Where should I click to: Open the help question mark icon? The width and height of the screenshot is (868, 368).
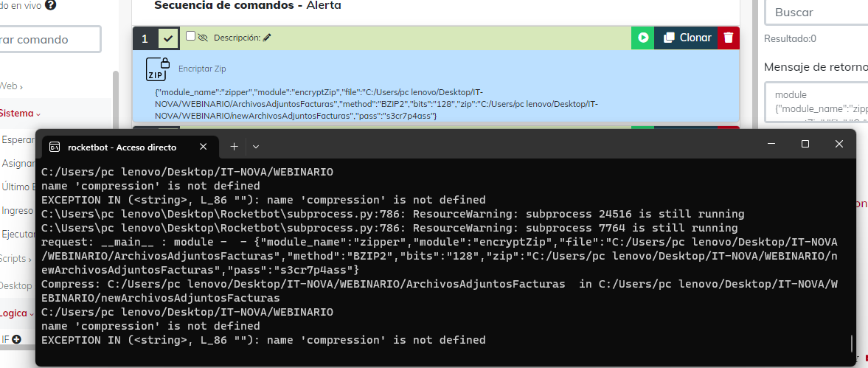point(50,4)
